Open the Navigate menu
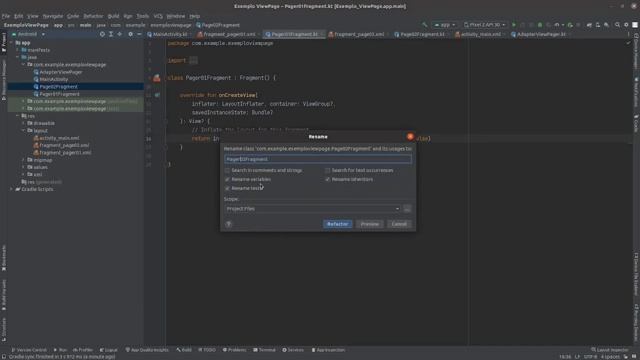Image resolution: width=640 pixels, height=360 pixels. point(53,16)
